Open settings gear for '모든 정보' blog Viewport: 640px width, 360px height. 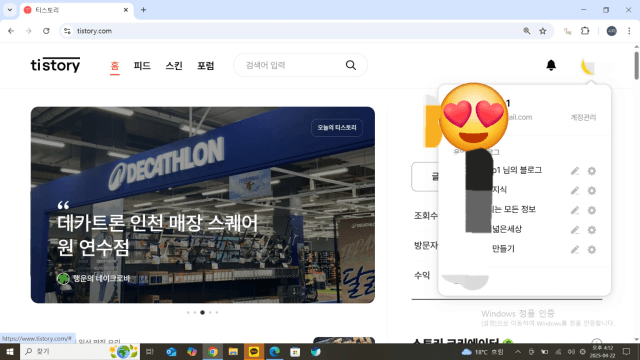(x=591, y=210)
